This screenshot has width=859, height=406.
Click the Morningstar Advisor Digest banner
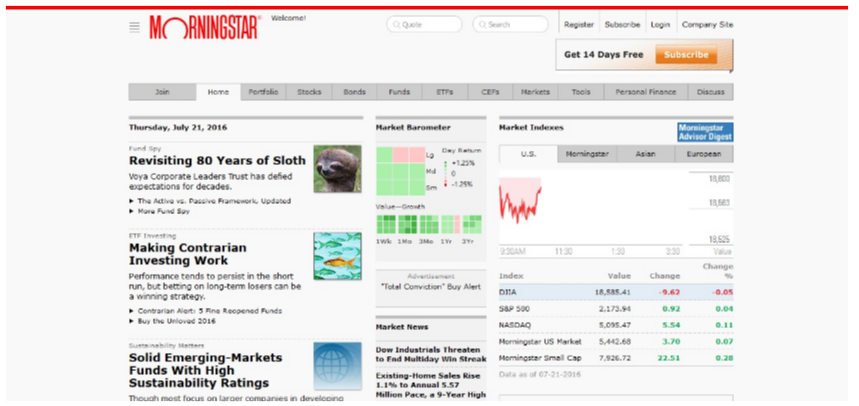tap(705, 132)
